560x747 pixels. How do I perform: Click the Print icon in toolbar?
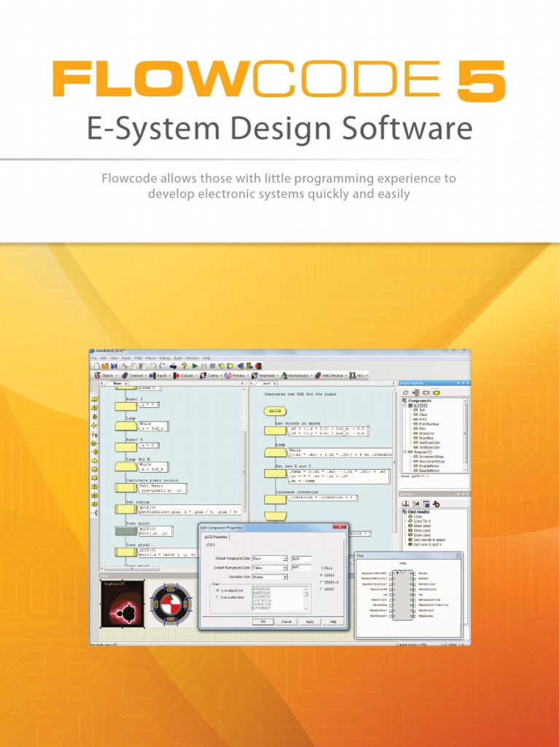click(x=173, y=366)
